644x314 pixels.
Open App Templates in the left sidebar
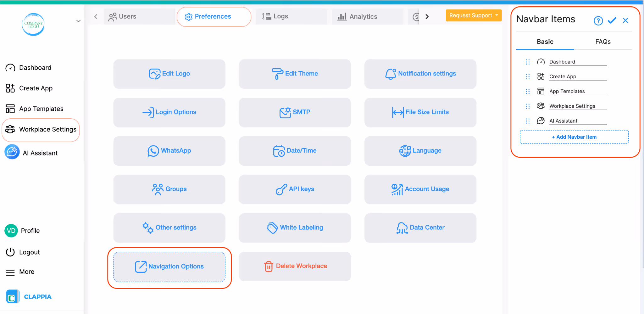pos(34,109)
